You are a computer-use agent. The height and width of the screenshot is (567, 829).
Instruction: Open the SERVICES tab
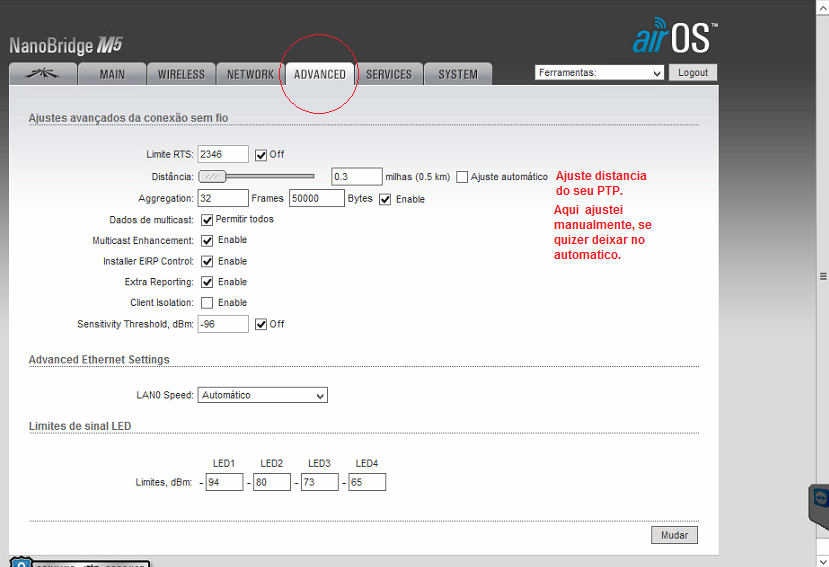coord(389,74)
